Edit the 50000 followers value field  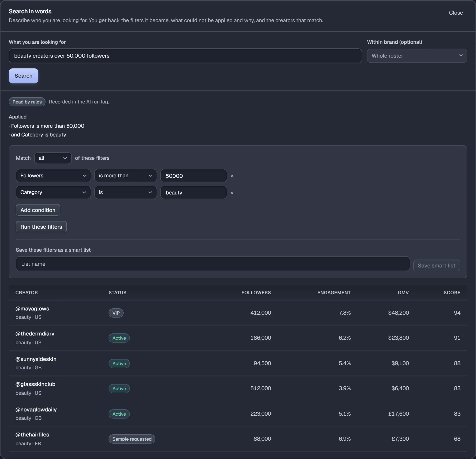194,176
